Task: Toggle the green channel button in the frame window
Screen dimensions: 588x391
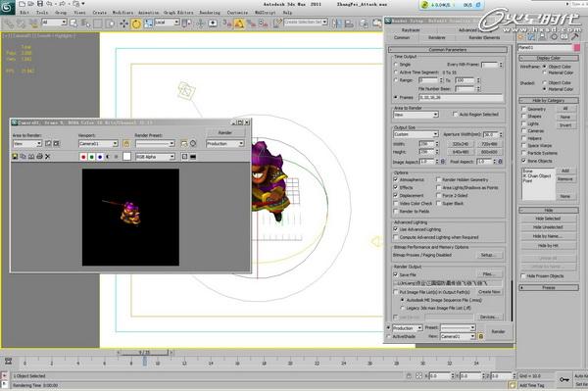Action: [91, 157]
